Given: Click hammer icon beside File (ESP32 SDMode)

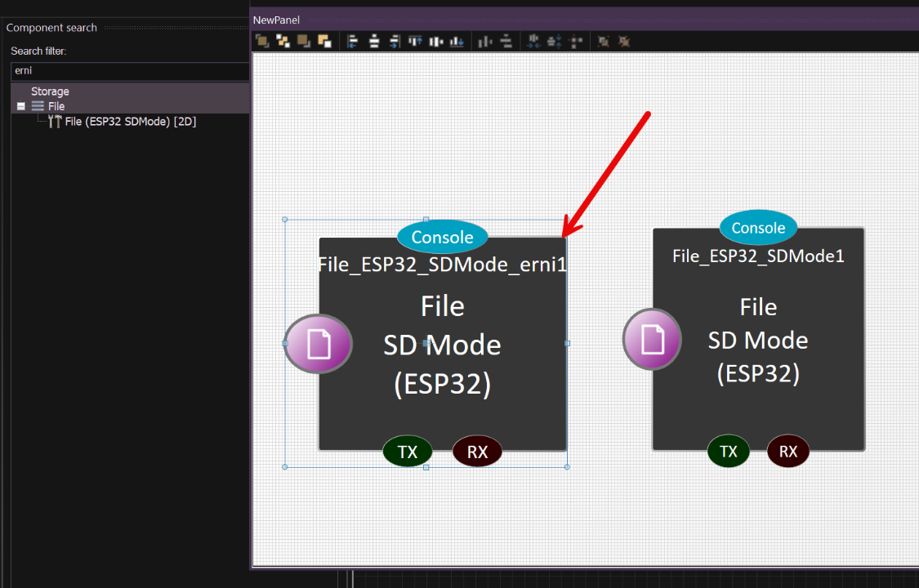Looking at the screenshot, I should [55, 121].
